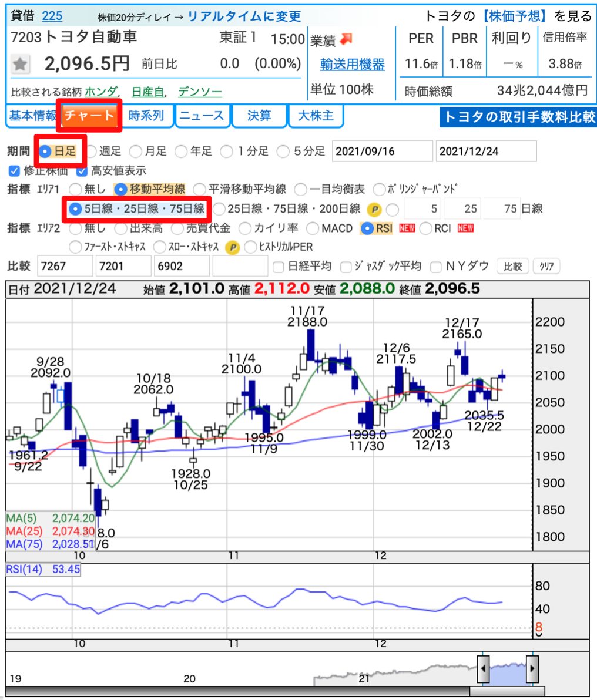Select エリア2 無し radio button
This screenshot has height=700, width=597.
[x=76, y=228]
